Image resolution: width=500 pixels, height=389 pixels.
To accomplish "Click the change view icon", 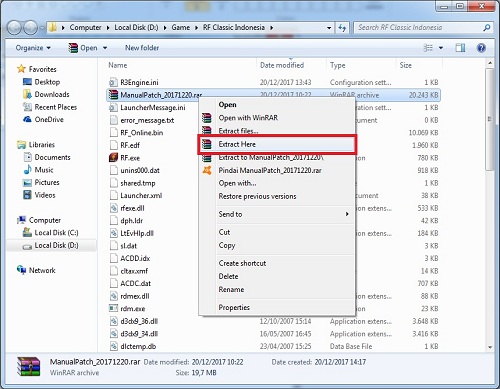I will (x=428, y=48).
